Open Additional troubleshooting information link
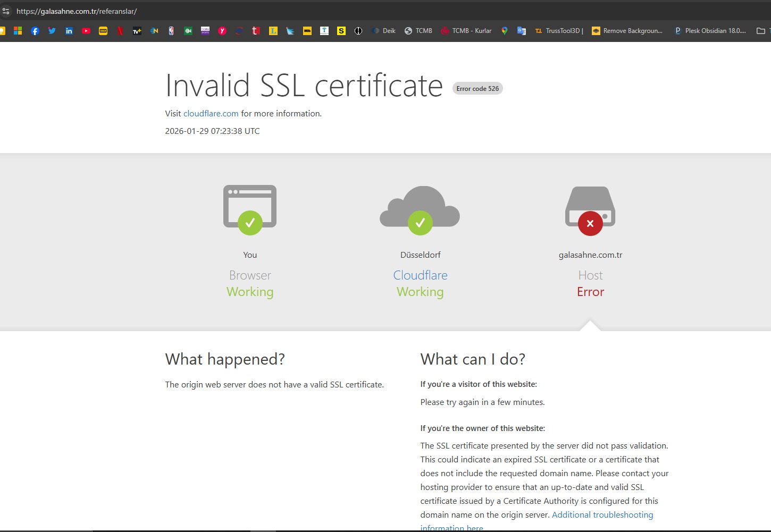Screen dimensions: 771x532 tap(537, 521)
